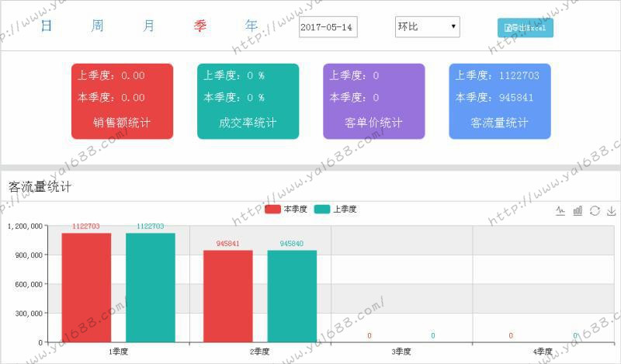This screenshot has width=621, height=364.
Task: Select the 周 (week) period tab
Action: coord(97,26)
